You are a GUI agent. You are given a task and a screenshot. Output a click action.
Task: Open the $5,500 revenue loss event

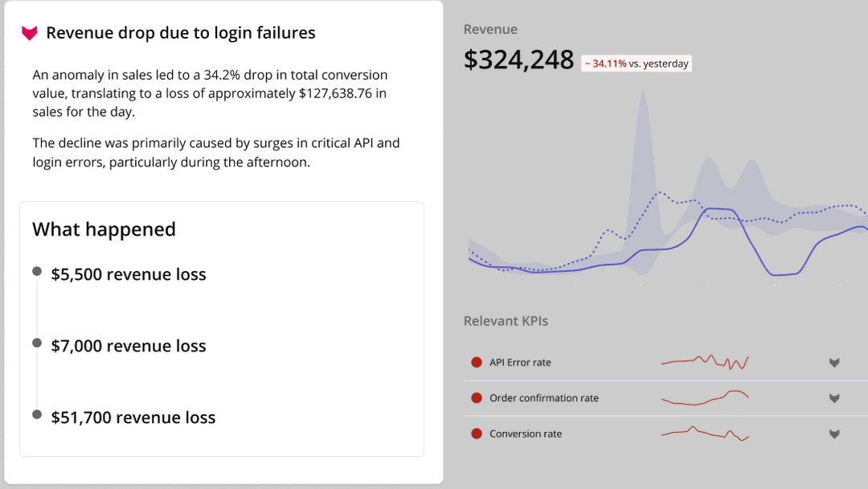coord(129,274)
